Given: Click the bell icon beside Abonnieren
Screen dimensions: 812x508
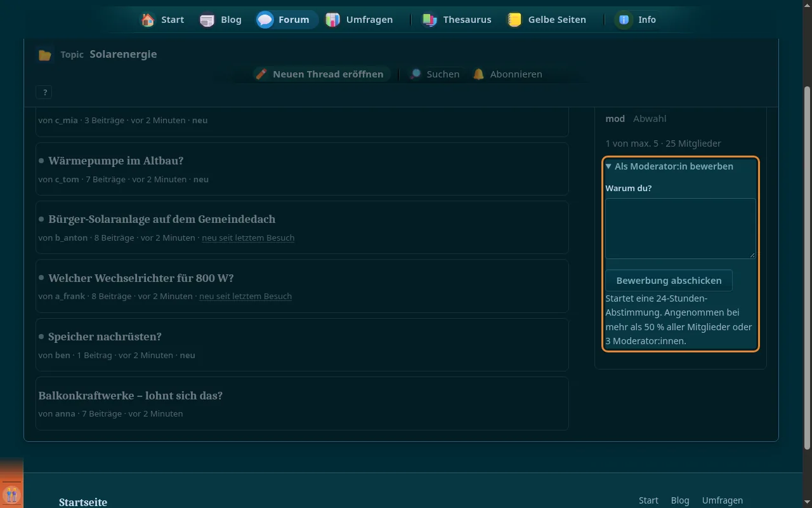Looking at the screenshot, I should point(478,74).
